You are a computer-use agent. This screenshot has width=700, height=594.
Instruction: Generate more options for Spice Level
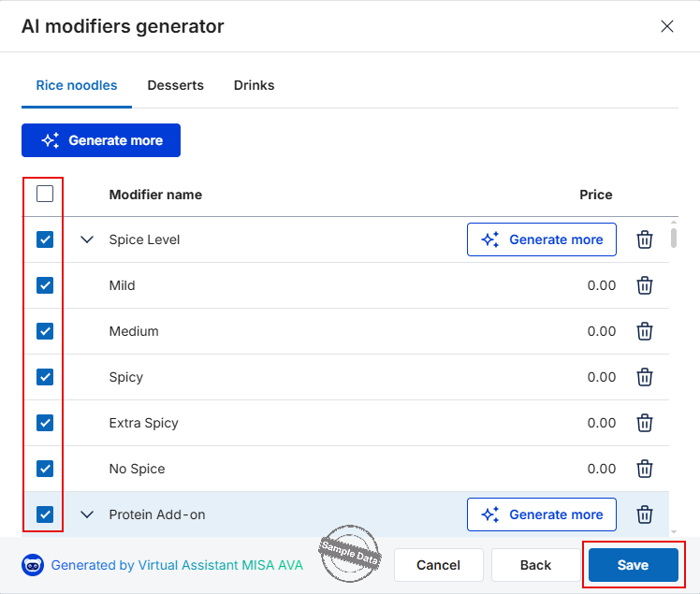[542, 239]
